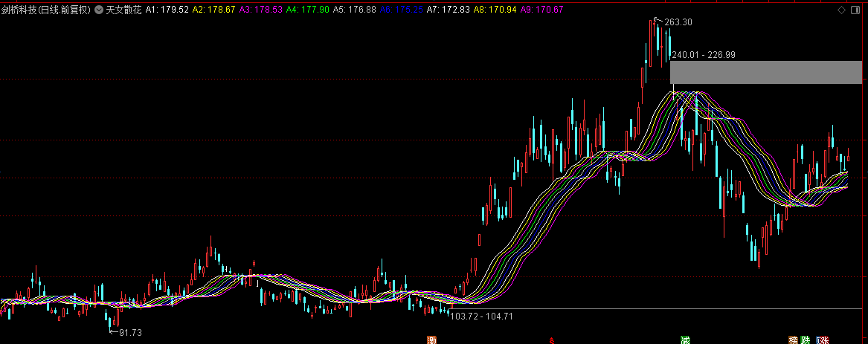Click the yellow A2: 178.67 indicator label
This screenshot has width=868, height=344.
(213, 10)
